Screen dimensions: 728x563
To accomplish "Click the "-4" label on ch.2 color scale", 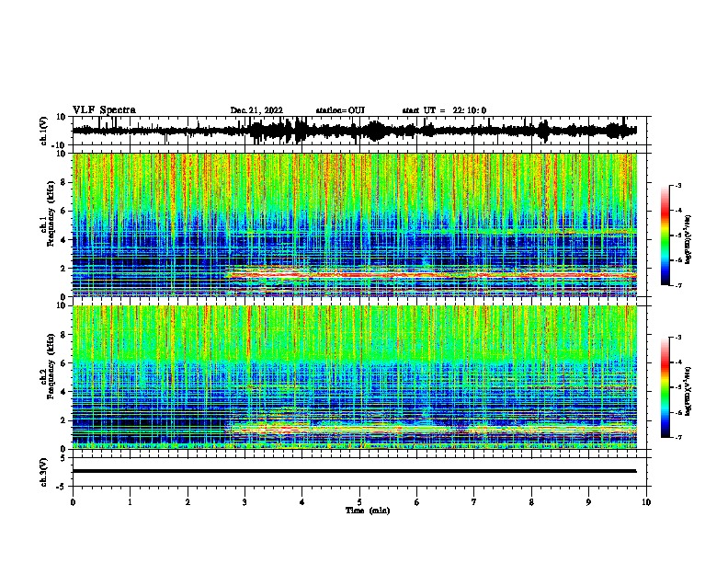I will click(678, 362).
